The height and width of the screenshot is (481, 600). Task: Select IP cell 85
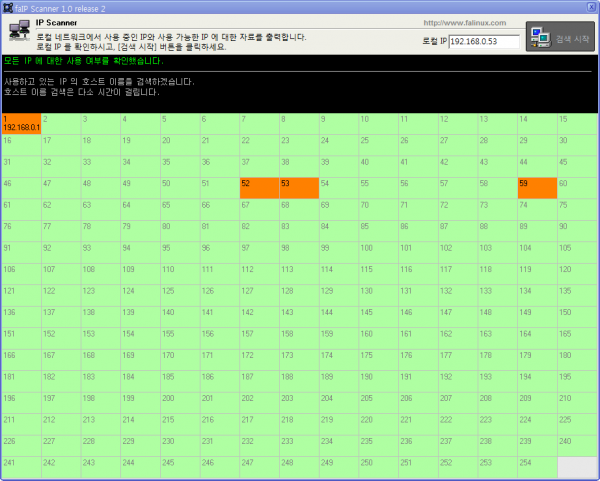(x=379, y=231)
